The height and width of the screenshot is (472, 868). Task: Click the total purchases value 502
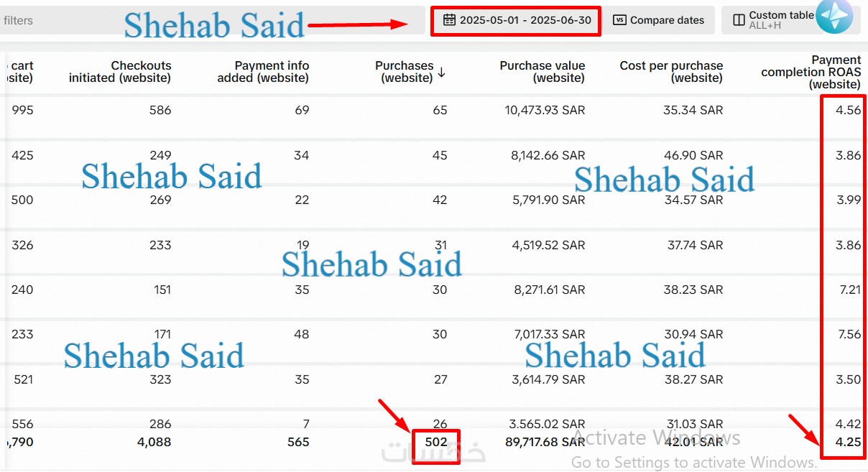pos(435,443)
